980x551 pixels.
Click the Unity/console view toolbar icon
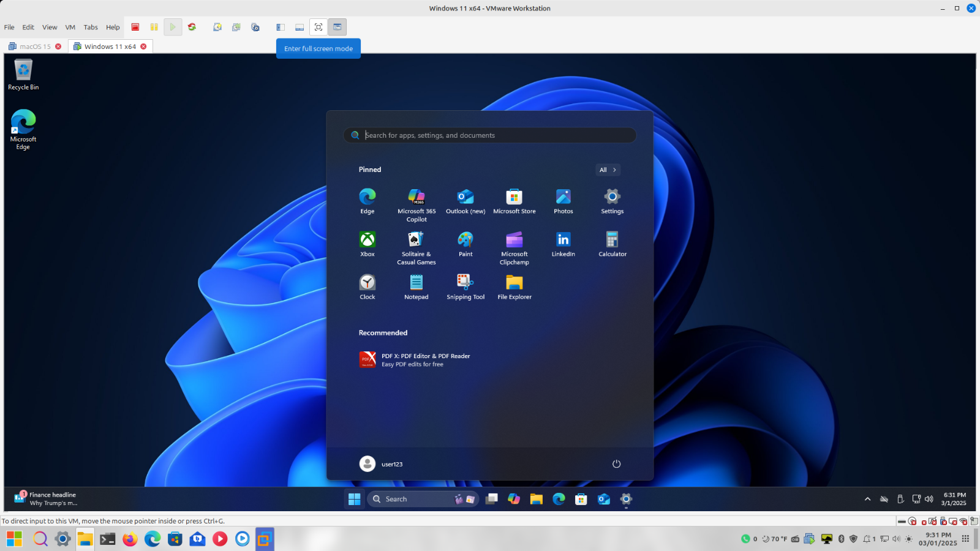coord(337,27)
